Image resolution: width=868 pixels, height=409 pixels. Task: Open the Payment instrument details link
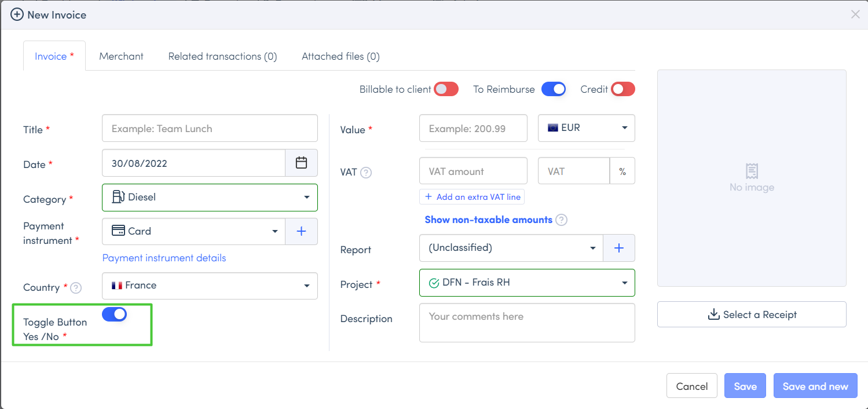point(164,258)
